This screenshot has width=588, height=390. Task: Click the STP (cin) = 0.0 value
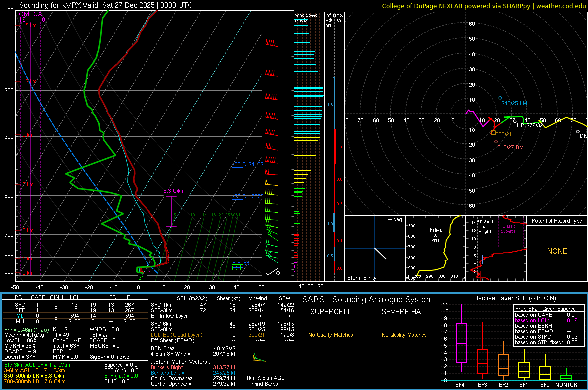point(121,370)
